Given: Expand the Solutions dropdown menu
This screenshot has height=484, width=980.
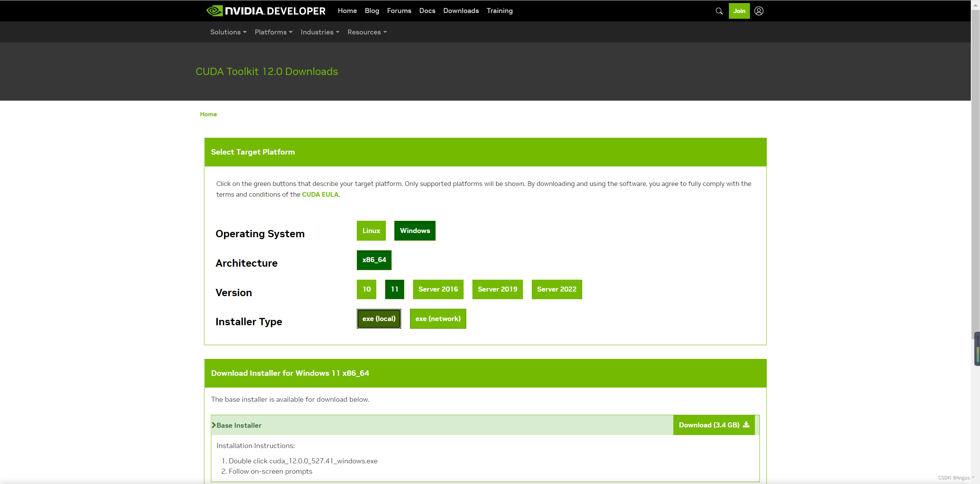Looking at the screenshot, I should [228, 32].
